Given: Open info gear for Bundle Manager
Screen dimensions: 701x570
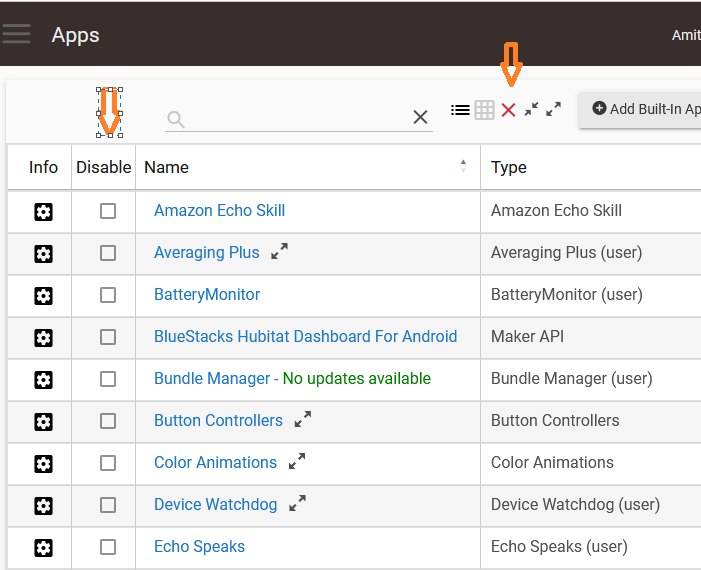Looking at the screenshot, I should coord(43,380).
